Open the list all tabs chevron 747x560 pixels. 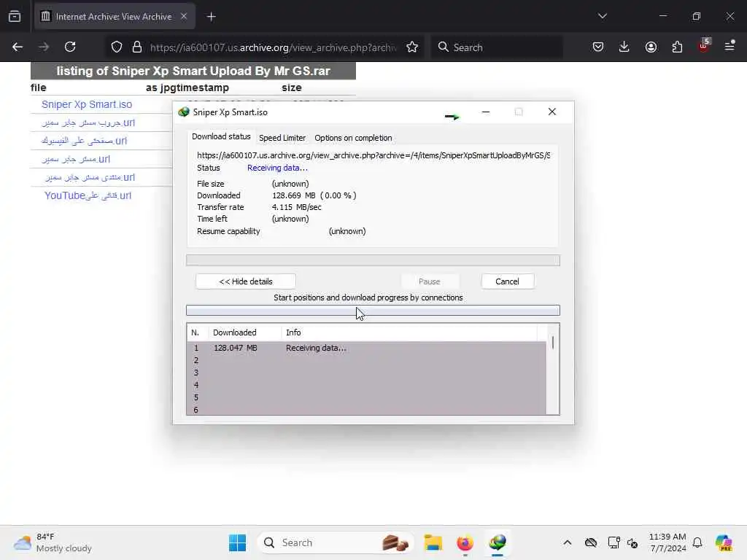tap(602, 16)
